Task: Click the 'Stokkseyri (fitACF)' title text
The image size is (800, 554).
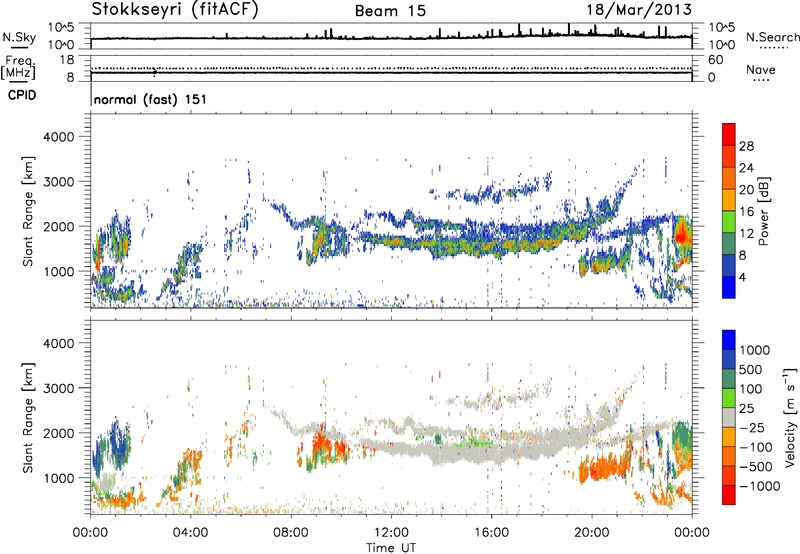Action: click(175, 10)
